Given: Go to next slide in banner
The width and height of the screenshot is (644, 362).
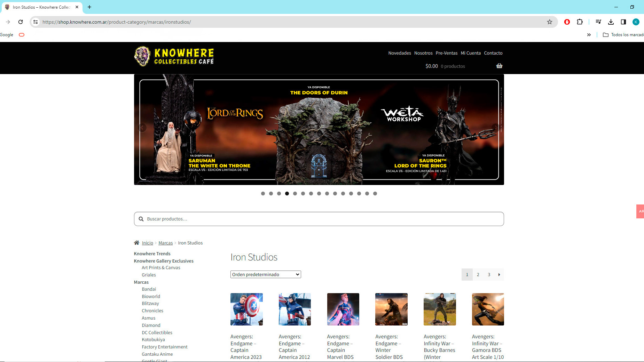Looking at the screenshot, I should point(495,128).
